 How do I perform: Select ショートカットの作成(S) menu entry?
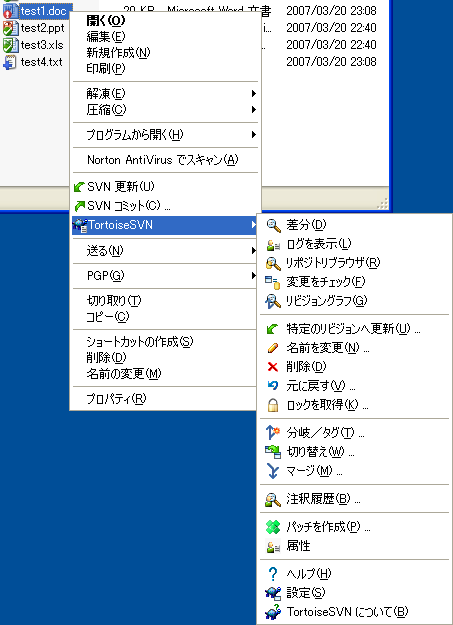tap(165, 342)
